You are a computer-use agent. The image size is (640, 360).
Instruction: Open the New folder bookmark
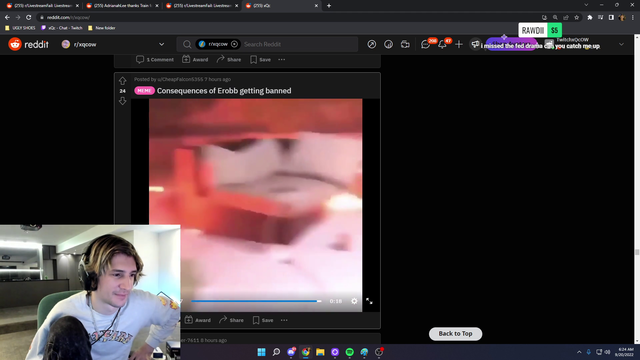pos(102,28)
